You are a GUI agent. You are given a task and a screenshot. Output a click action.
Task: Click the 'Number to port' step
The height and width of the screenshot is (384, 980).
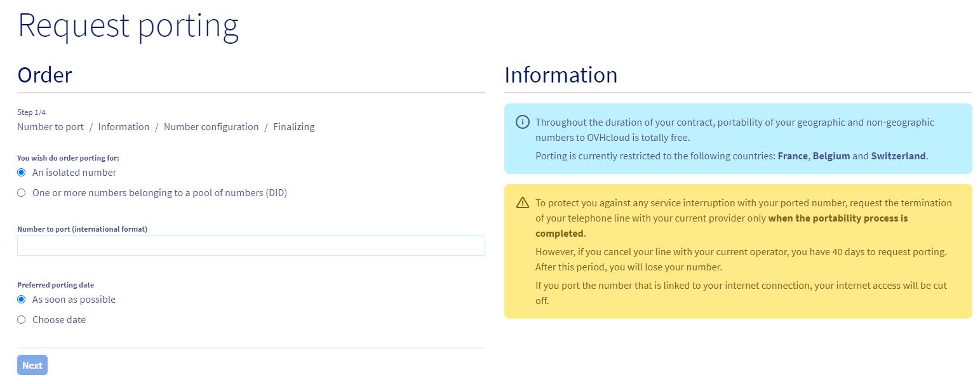coord(50,127)
